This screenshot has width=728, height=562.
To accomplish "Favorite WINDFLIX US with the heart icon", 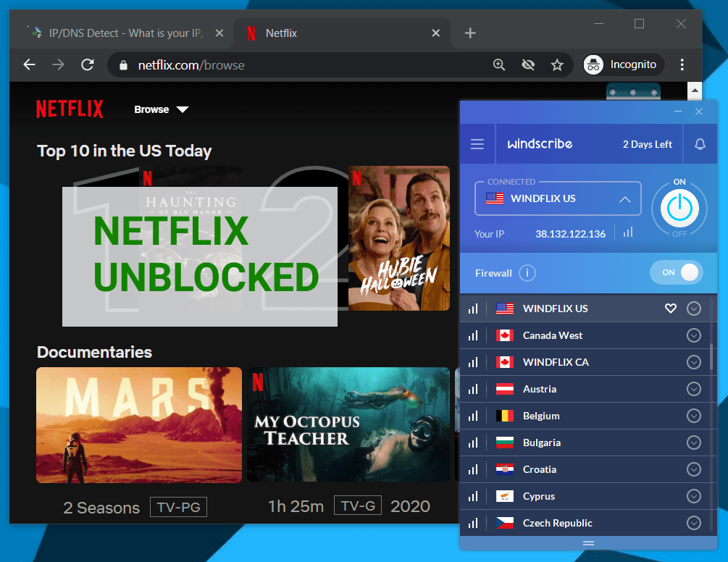I will [671, 308].
